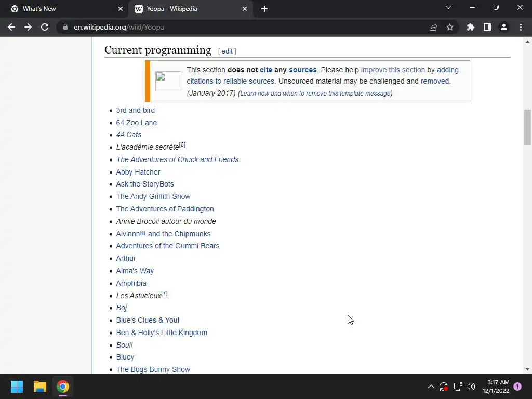Open a new browser tab
This screenshot has width=532, height=399.
point(264,9)
